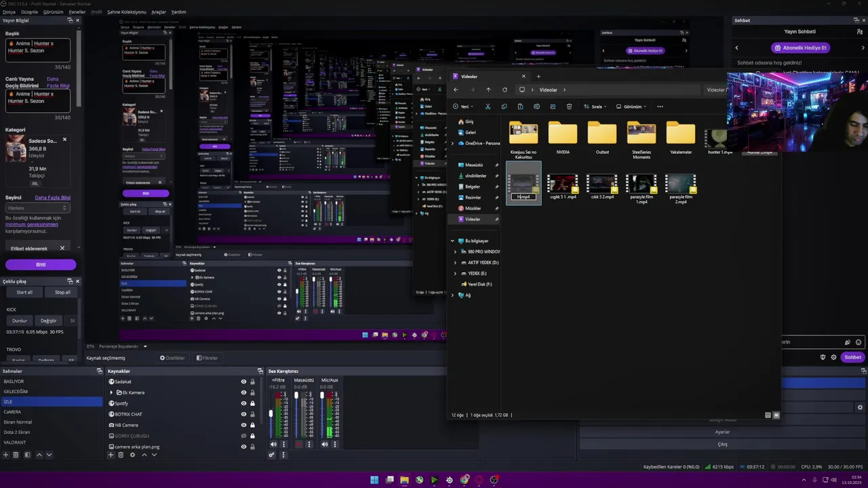868x488 pixels.
Task: Expand Bu bilgisayar in navigation tree
Action: pos(452,241)
